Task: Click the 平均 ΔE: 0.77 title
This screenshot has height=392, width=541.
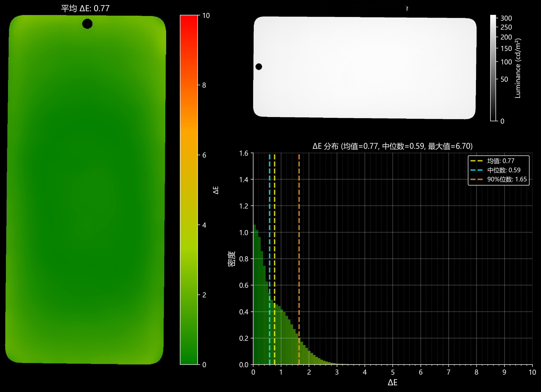Action: pyautogui.click(x=85, y=9)
